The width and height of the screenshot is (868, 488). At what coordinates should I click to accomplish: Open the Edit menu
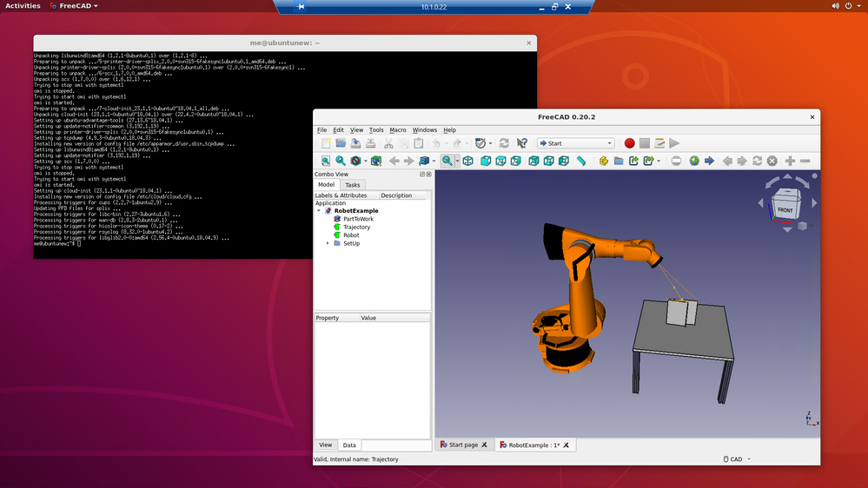pos(338,130)
